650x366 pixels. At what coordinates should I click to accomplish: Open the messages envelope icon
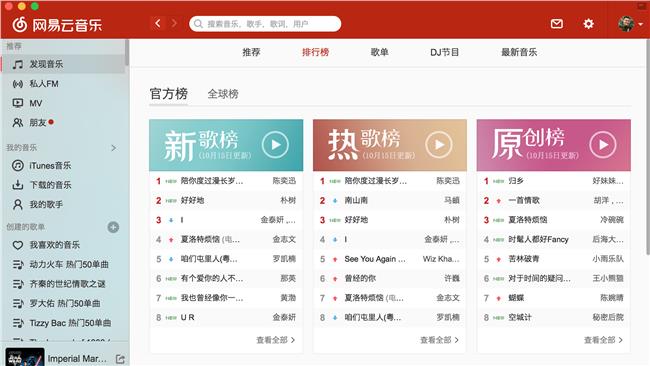pos(556,24)
